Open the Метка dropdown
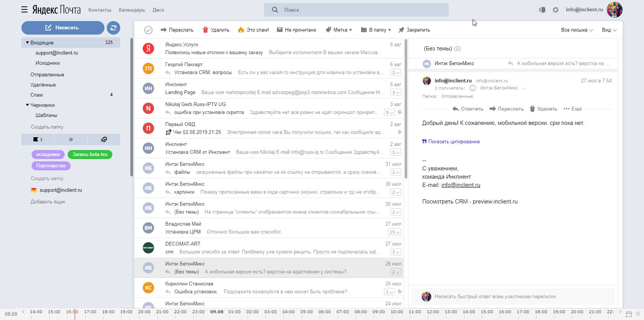Image resolution: width=644 pixels, height=320 pixels. pyautogui.click(x=339, y=30)
